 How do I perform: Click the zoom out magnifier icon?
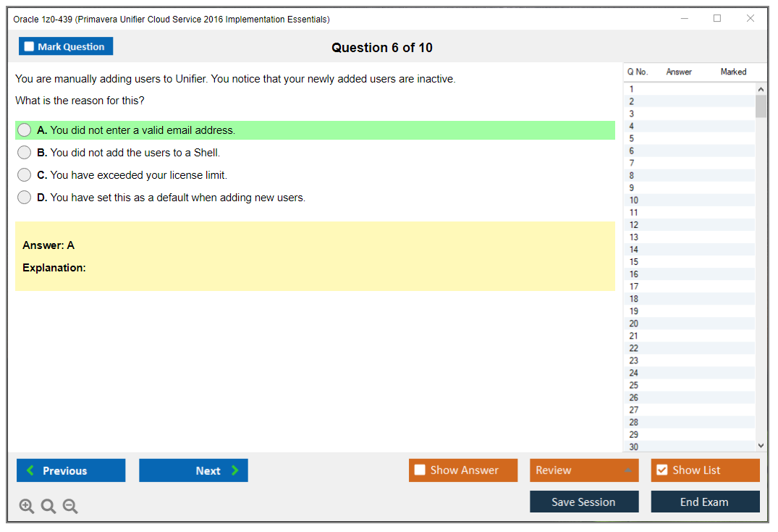[70, 507]
